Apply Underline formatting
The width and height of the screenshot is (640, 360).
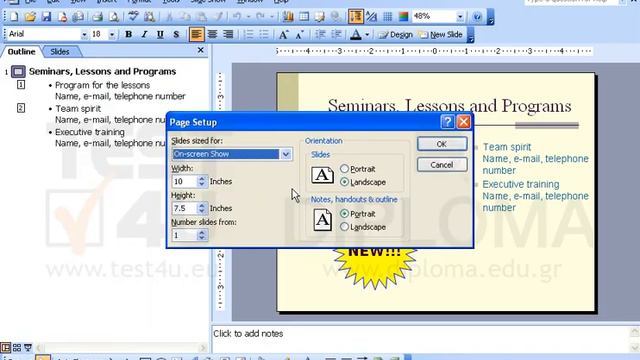tap(160, 34)
